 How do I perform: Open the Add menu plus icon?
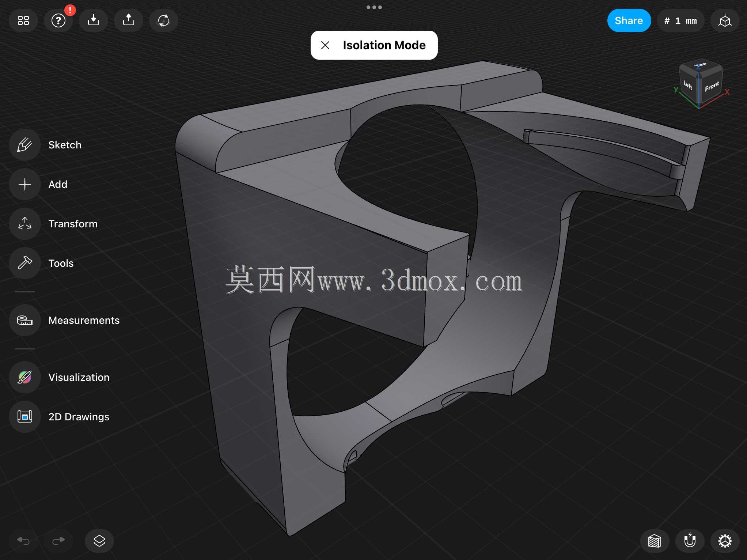pos(25,184)
